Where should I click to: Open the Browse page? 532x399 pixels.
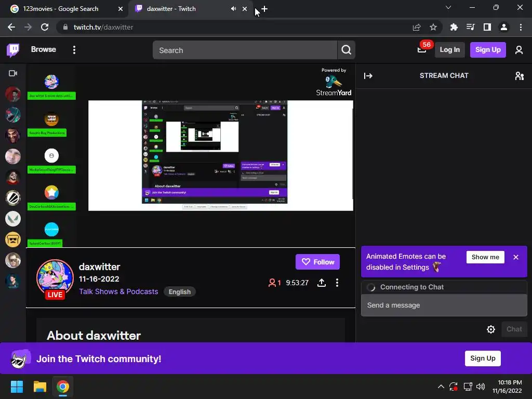coord(44,49)
